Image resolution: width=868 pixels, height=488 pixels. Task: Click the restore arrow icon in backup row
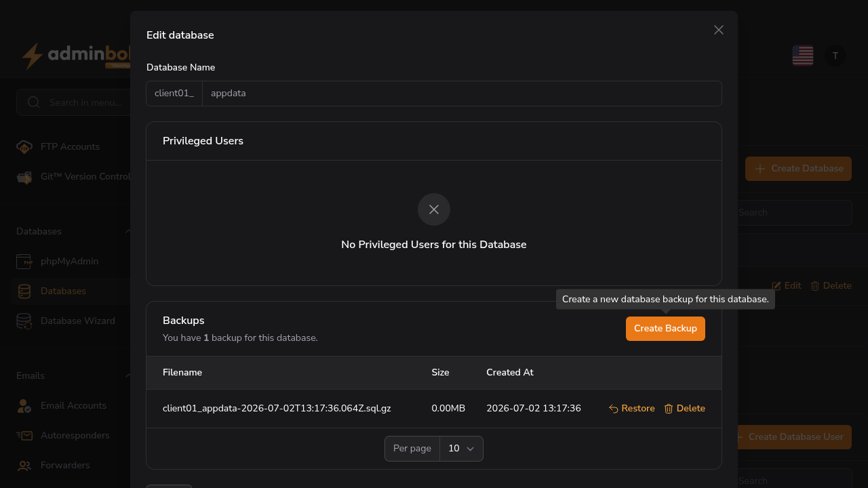[614, 409]
